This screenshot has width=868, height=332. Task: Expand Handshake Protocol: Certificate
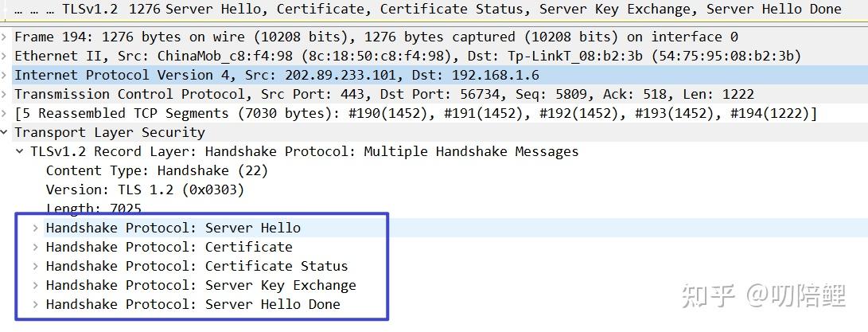click(36, 248)
